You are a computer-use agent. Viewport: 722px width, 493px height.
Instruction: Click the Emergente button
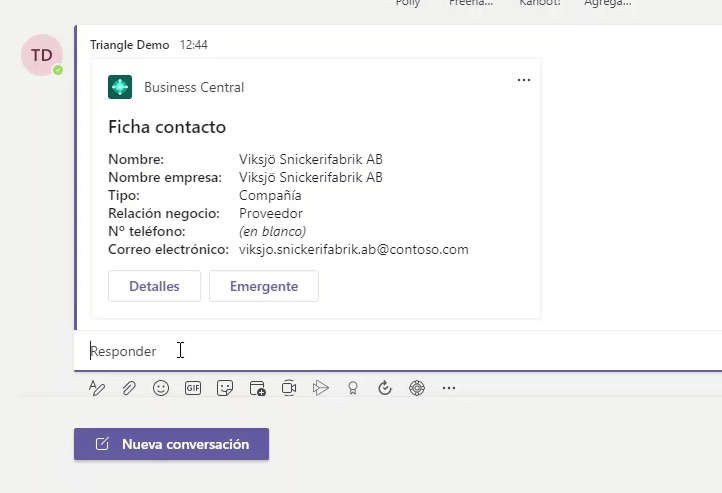point(264,286)
